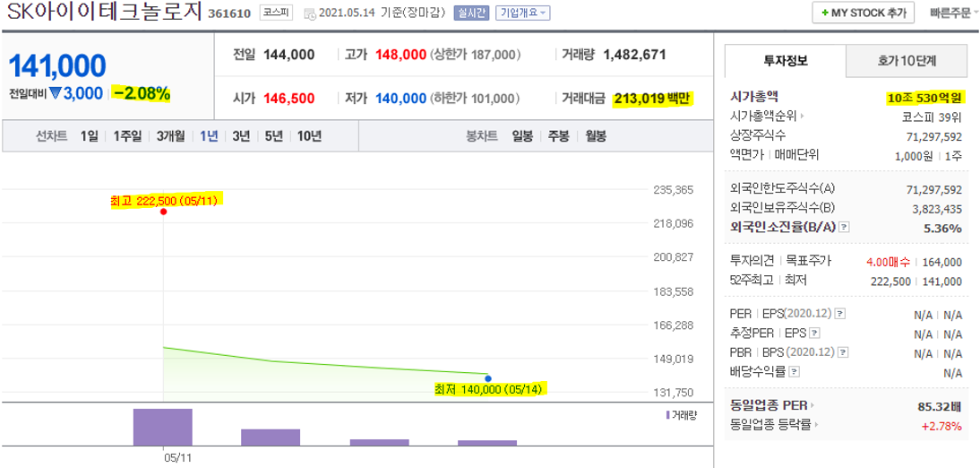Switch to 투자정보 tab

[785, 61]
